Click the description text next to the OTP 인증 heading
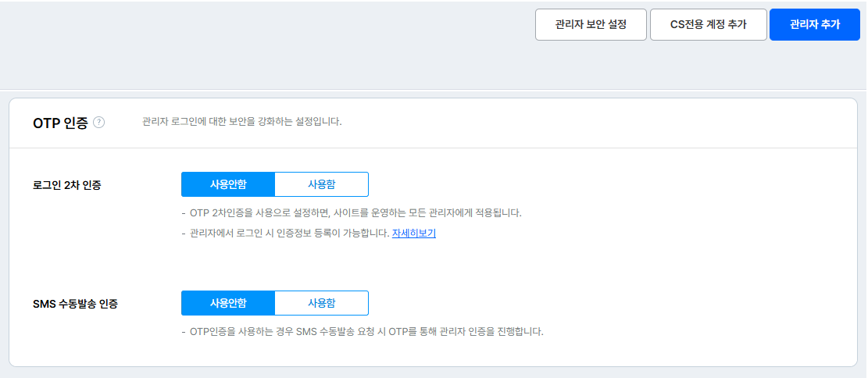 point(242,122)
